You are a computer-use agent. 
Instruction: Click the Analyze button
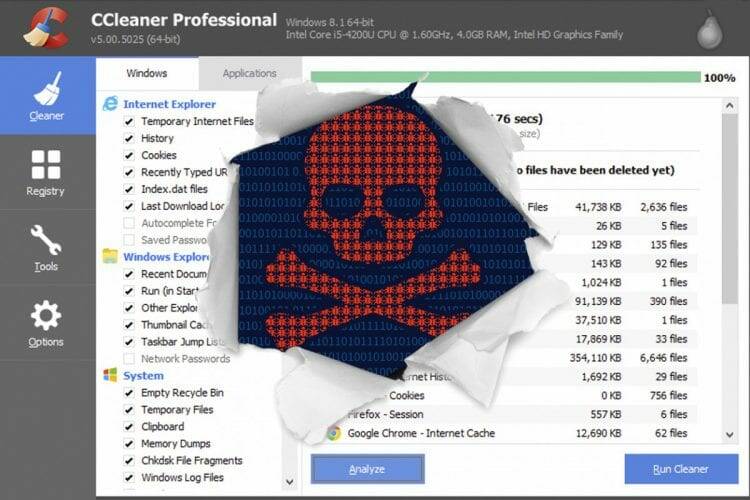point(367,469)
